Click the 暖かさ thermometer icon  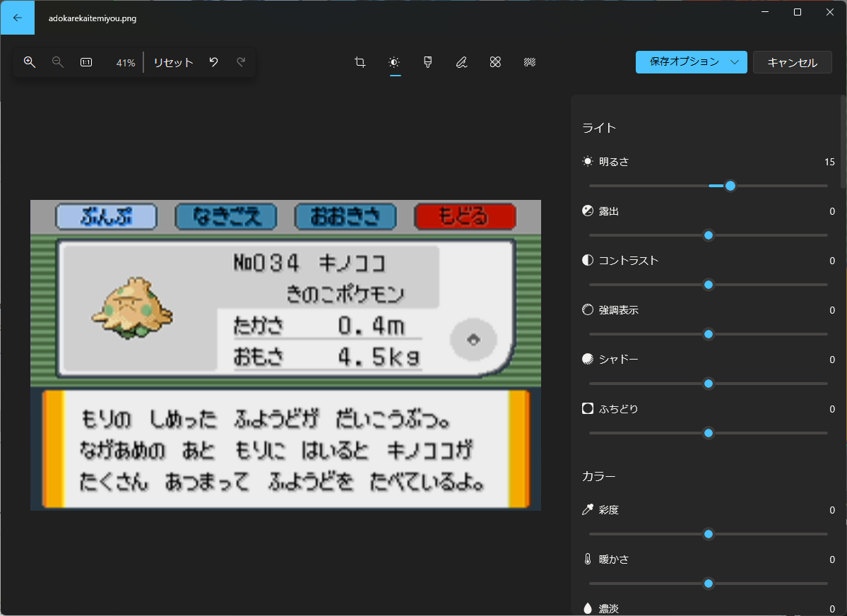(x=588, y=559)
